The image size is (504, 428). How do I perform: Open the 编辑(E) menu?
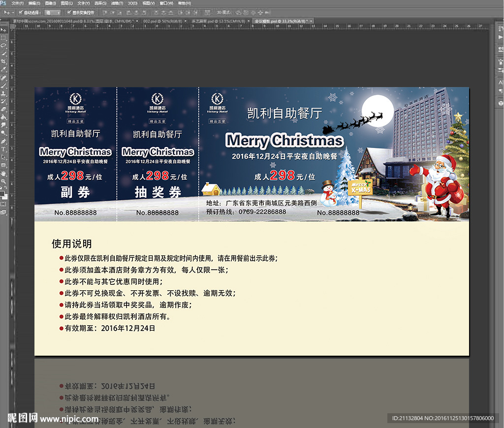coord(34,3)
